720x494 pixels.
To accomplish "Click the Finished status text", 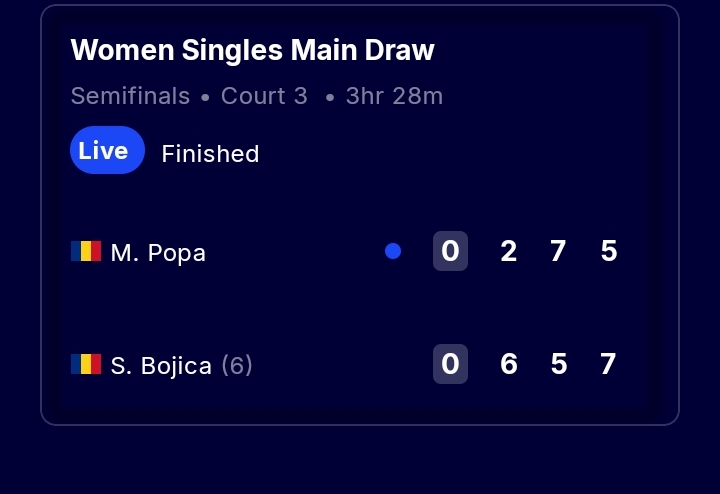I will tap(210, 154).
